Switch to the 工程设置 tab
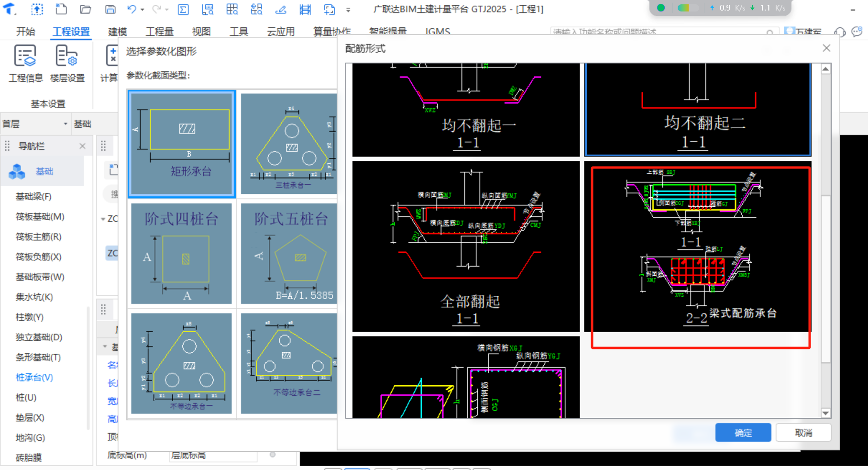Image resolution: width=868 pixels, height=470 pixels. [71, 32]
